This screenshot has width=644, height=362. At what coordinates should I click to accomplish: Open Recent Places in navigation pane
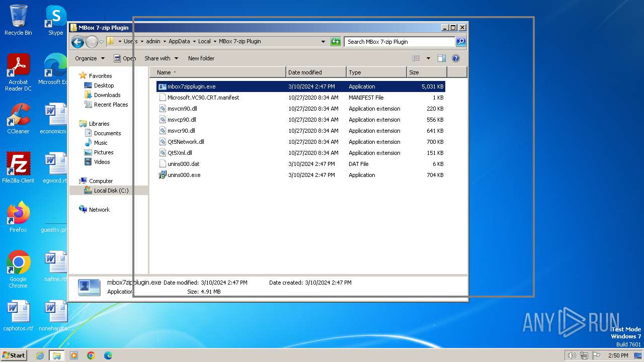tap(111, 105)
